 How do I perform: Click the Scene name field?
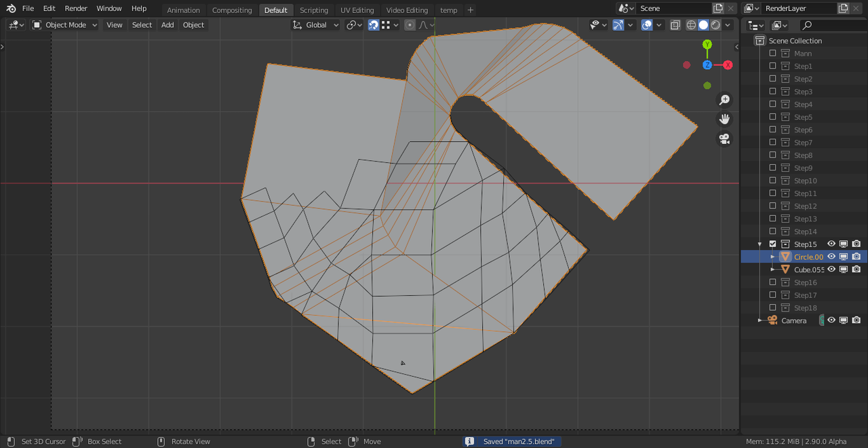674,8
